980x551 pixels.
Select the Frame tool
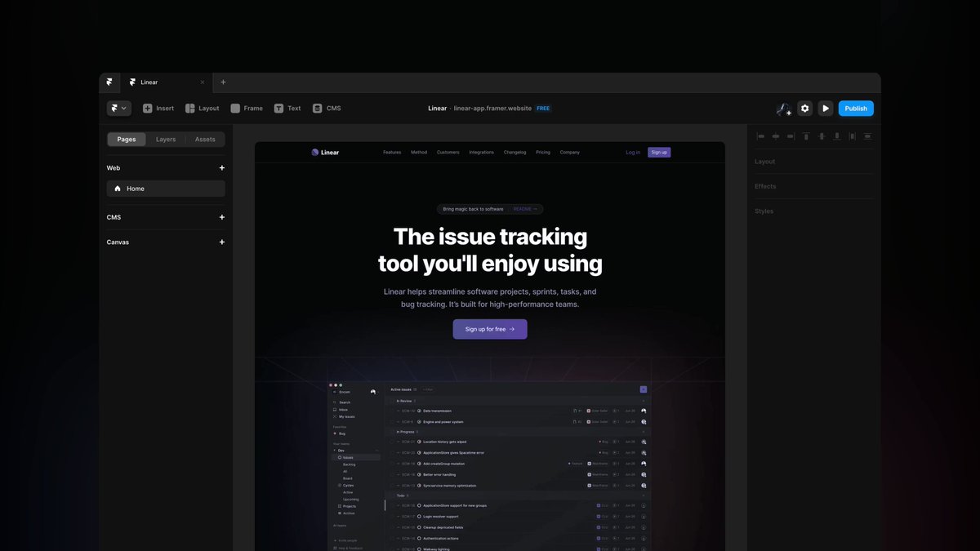[x=235, y=108]
